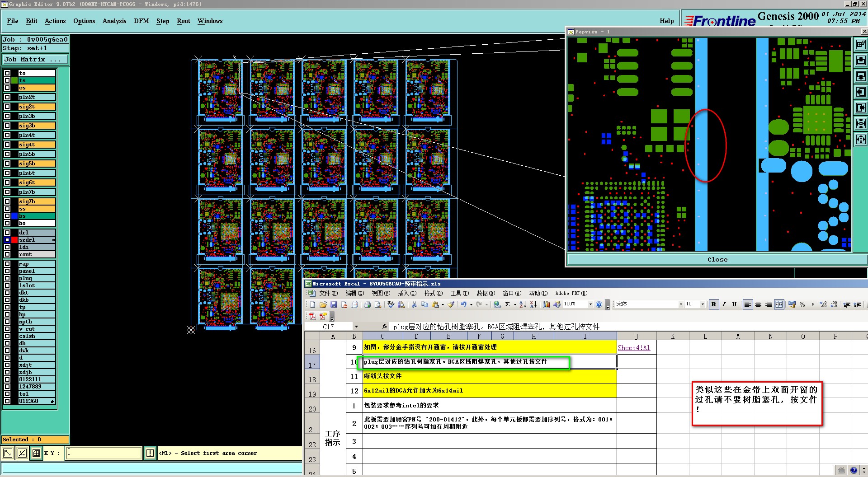Viewport: 868px width, 477px height.
Task: Click Close button in Popview window
Action: (x=717, y=259)
